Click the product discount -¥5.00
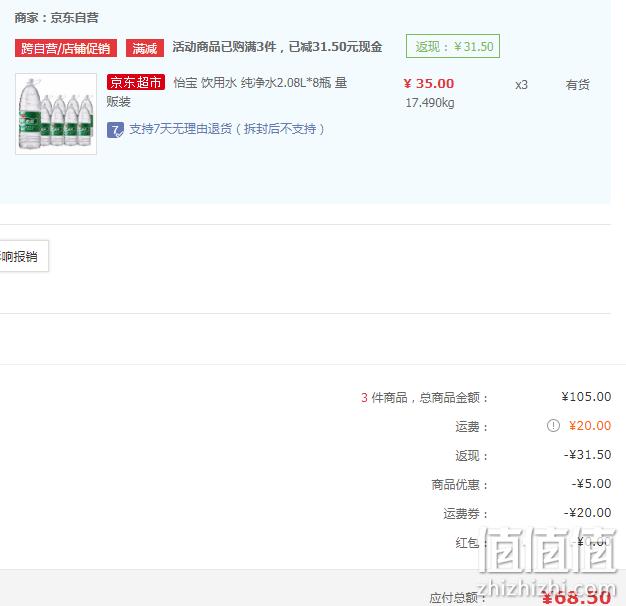Viewport: 626px width, 606px height. point(591,484)
